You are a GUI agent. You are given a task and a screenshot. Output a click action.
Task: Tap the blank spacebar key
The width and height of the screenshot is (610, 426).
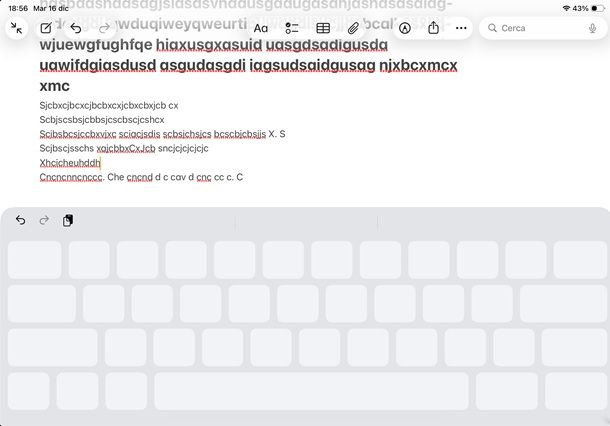pyautogui.click(x=311, y=391)
